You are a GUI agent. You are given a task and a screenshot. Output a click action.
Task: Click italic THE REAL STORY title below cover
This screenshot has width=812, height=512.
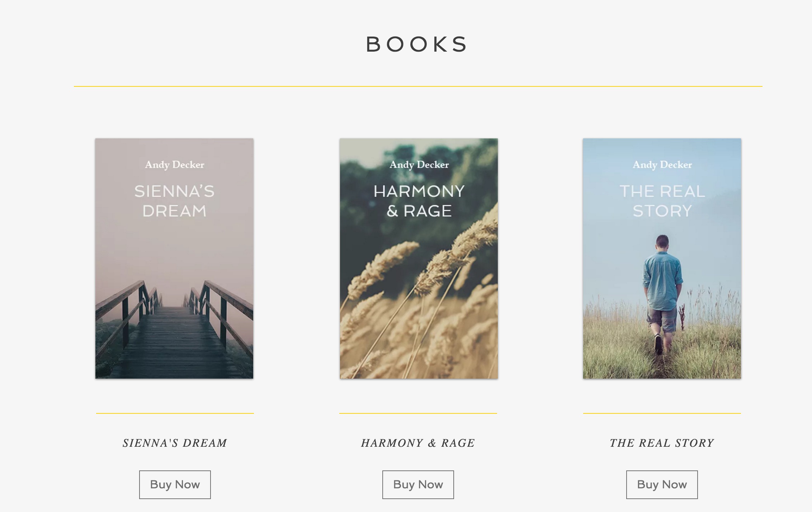pyautogui.click(x=662, y=443)
